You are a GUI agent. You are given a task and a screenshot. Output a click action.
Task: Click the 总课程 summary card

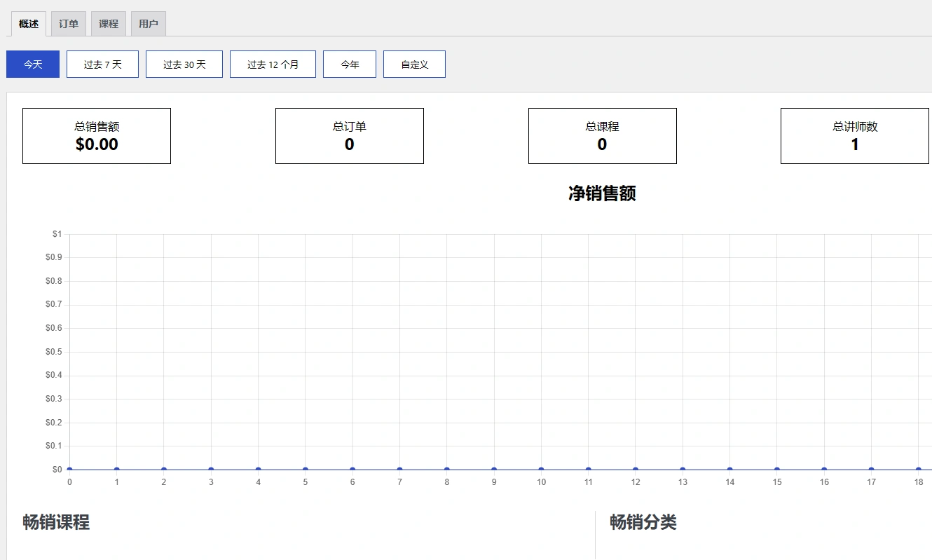[602, 136]
